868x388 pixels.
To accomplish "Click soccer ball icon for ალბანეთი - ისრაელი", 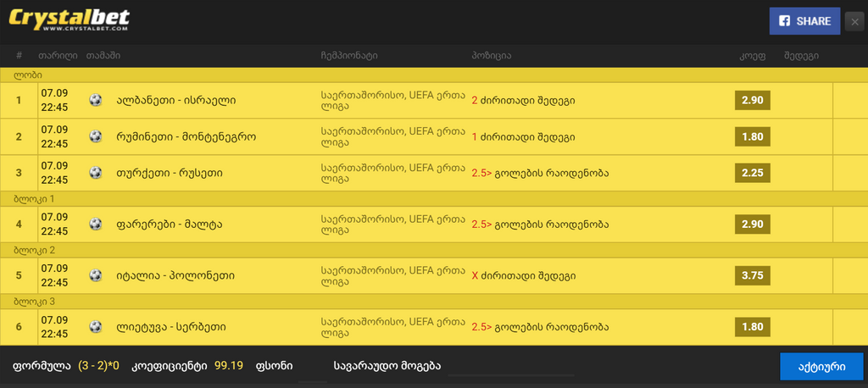I will tap(96, 100).
